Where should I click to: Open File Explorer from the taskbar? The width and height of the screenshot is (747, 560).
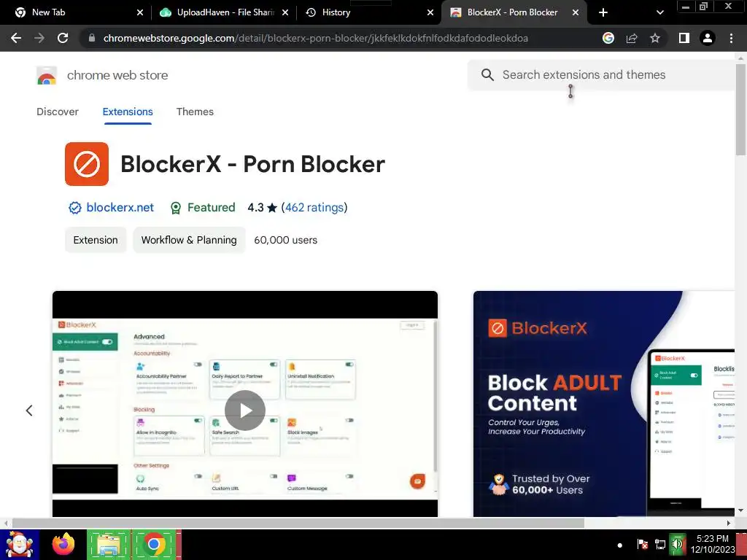point(109,545)
